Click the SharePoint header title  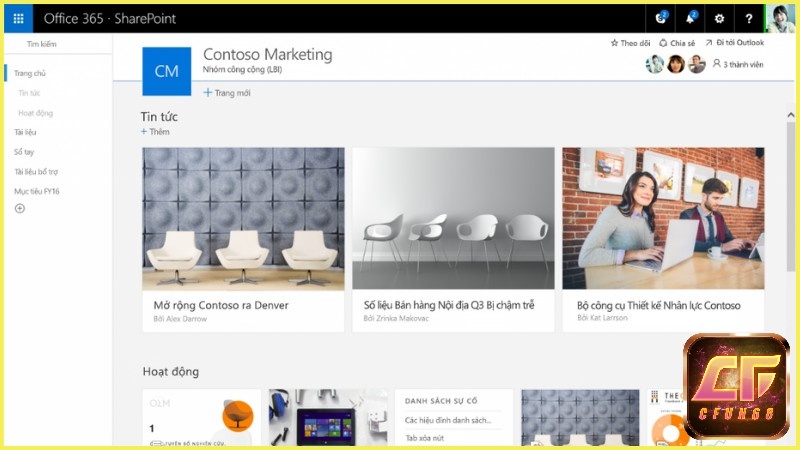coord(145,19)
